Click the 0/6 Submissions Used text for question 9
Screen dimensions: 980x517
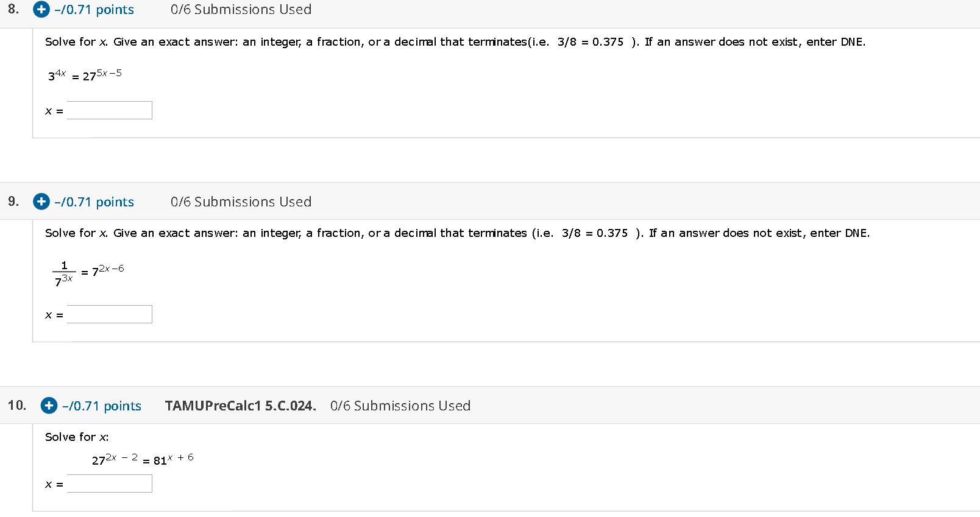coord(241,202)
